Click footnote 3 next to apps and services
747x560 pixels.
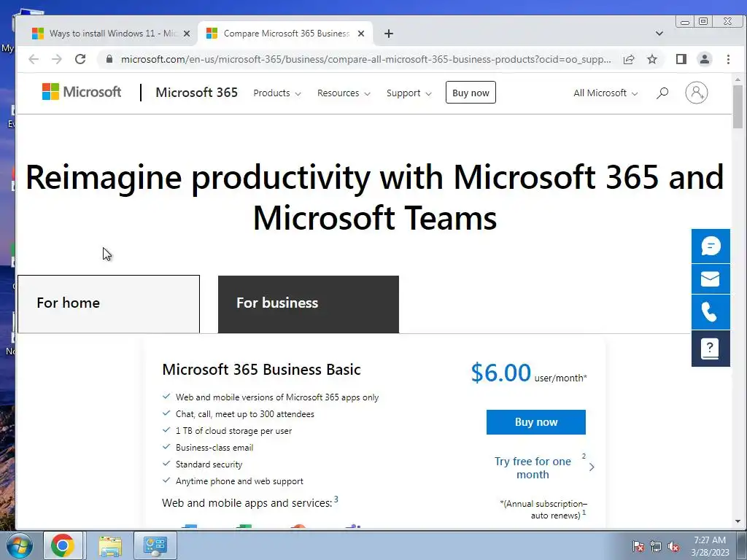coord(336,499)
